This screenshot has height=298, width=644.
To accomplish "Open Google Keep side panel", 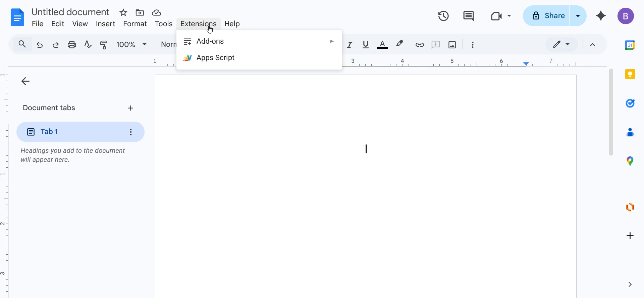I will pyautogui.click(x=630, y=74).
